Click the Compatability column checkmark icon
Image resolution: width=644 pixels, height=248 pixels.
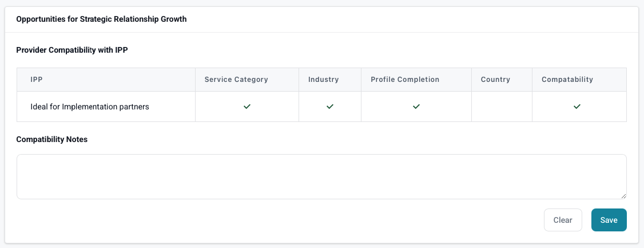coord(577,107)
